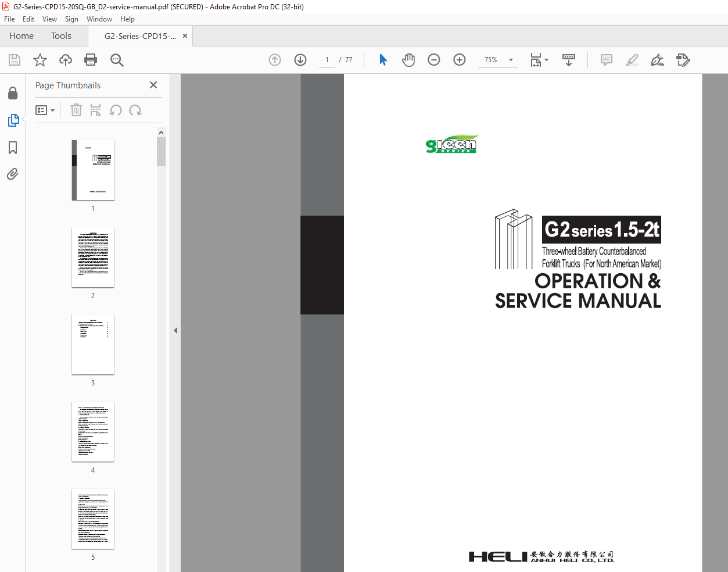Collapse the navigation pane arrow
The height and width of the screenshot is (572, 728).
click(x=175, y=330)
